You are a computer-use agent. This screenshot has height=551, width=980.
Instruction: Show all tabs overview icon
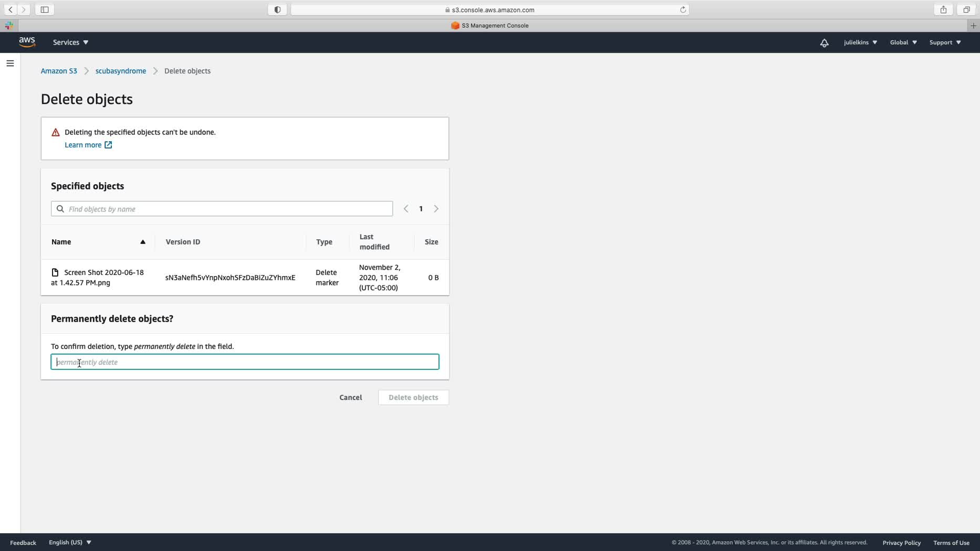coord(966,9)
